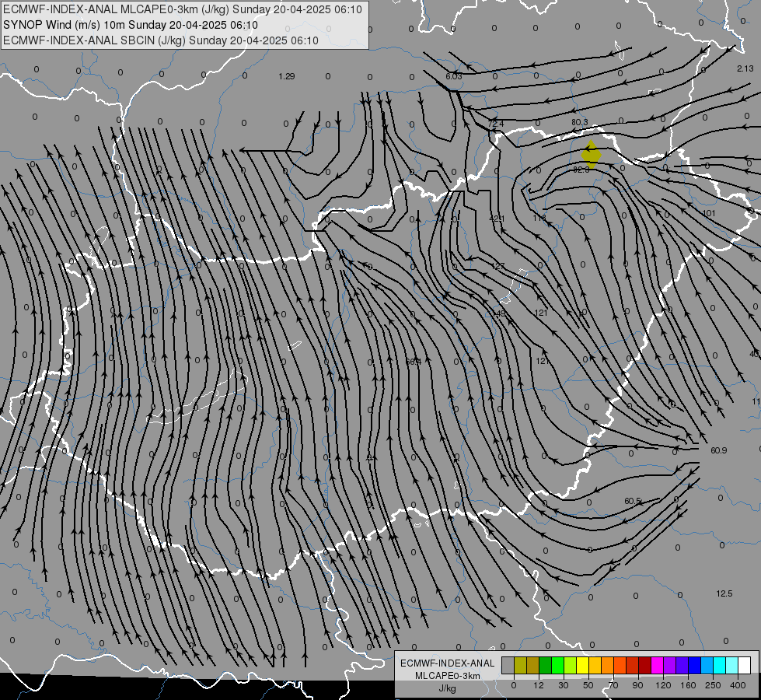This screenshot has height=700, width=761.
Task: Click the white legend swatch
Action: [x=744, y=665]
